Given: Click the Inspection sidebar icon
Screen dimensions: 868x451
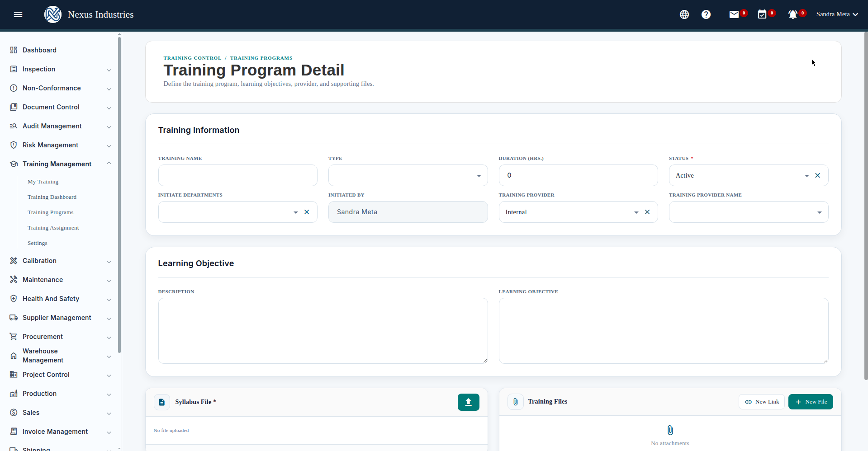Looking at the screenshot, I should click(x=14, y=69).
